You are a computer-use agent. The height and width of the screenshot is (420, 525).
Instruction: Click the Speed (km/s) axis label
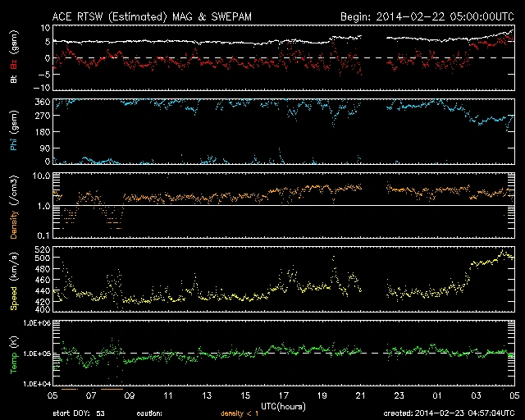pos(14,282)
